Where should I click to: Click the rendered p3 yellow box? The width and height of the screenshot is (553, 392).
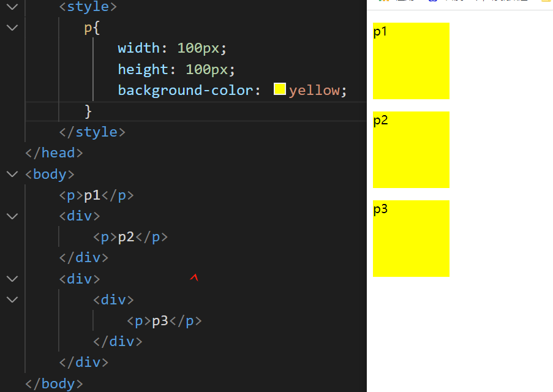(410, 238)
